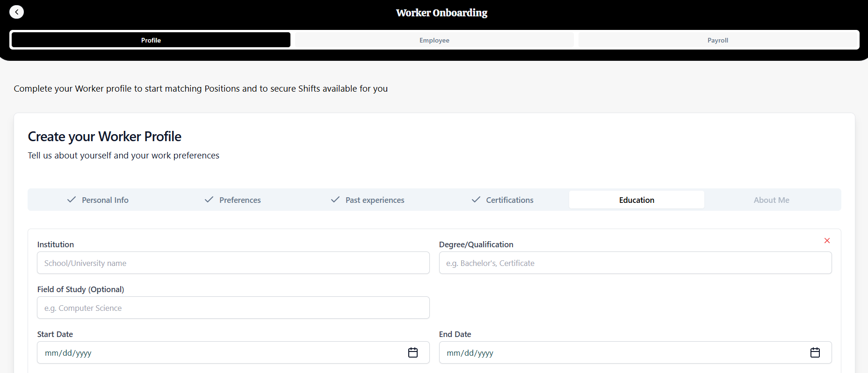This screenshot has height=373, width=868.
Task: Click 'Tell us about yourself' subtitle text
Action: (123, 156)
